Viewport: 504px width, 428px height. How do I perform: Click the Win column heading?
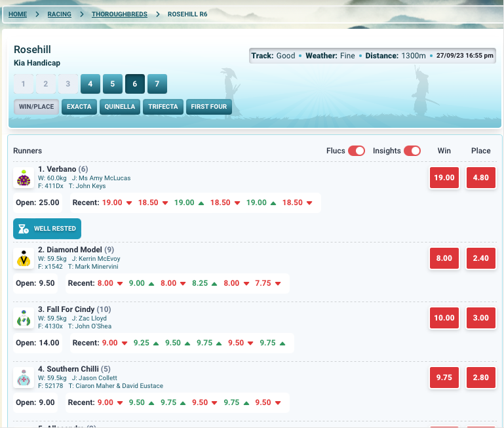pos(444,151)
